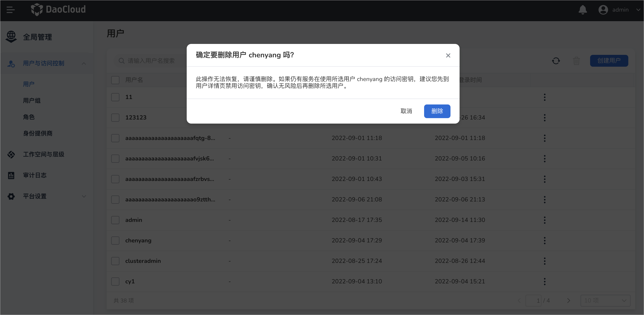Open more actions for user 123123
644x315 pixels.
(544, 118)
